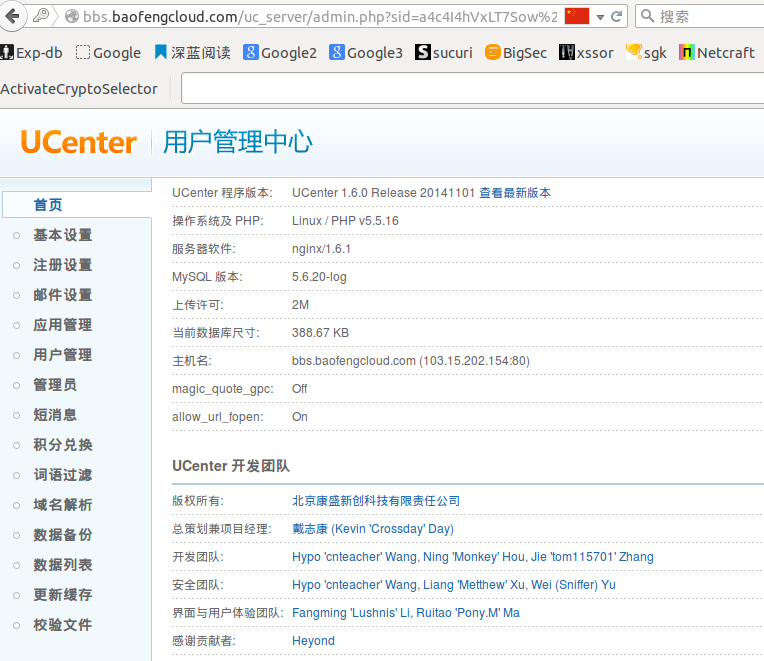Click the UCenter logo
The height and width of the screenshot is (661, 764).
pos(78,142)
